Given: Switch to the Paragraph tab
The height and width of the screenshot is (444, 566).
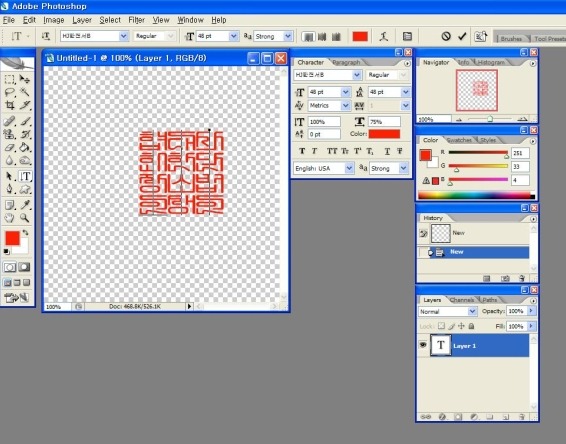Looking at the screenshot, I should point(346,62).
